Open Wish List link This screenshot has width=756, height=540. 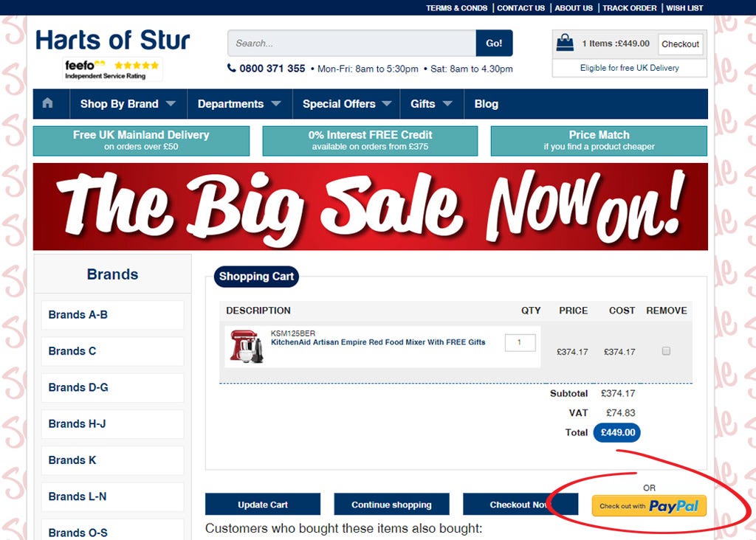[684, 7]
